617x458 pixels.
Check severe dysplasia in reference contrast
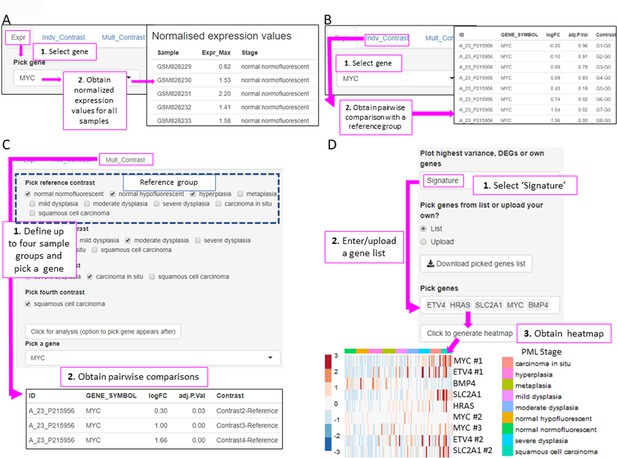click(157, 204)
